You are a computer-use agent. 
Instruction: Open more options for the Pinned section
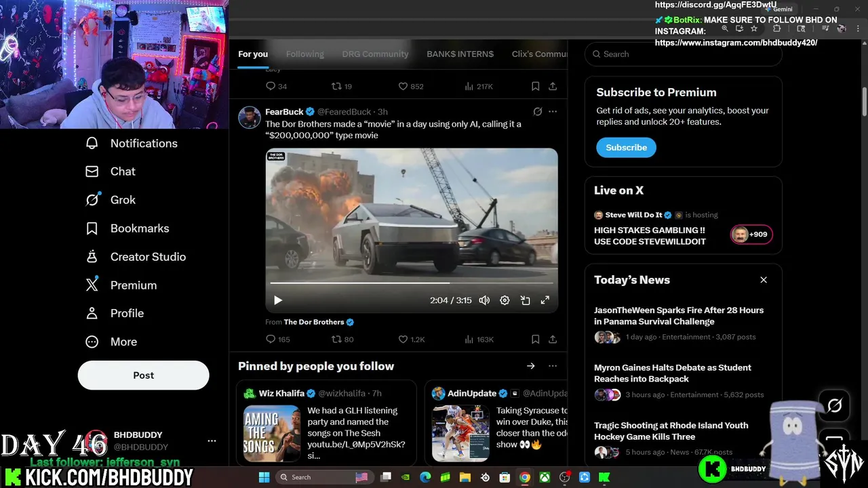553,366
